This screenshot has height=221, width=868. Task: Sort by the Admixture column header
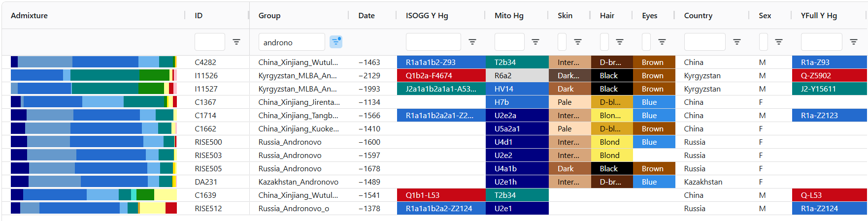tap(30, 16)
